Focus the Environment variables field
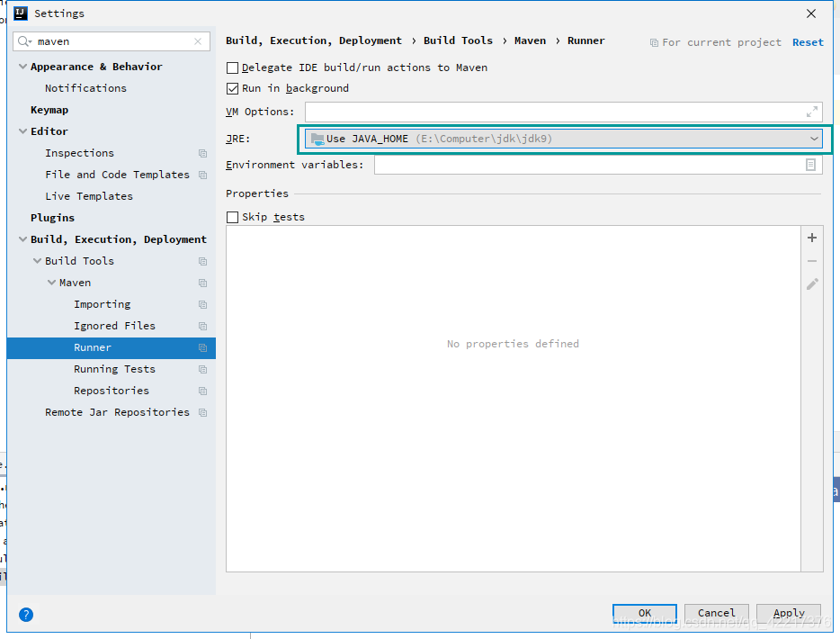Image resolution: width=840 pixels, height=639 pixels. [598, 165]
